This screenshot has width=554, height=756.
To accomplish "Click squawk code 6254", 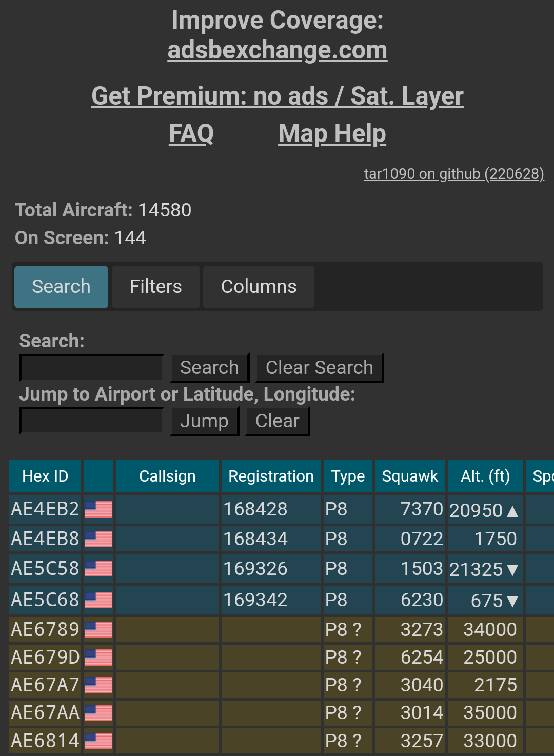I will coord(422,657).
